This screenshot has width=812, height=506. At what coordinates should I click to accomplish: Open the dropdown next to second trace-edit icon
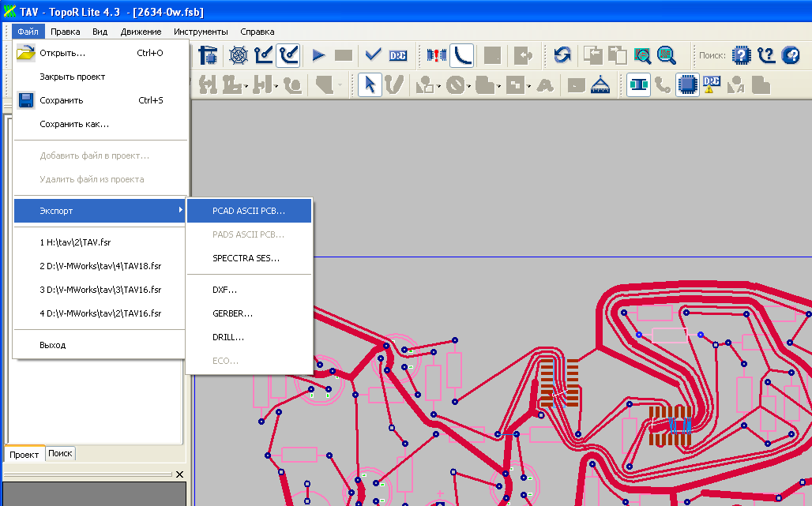tap(246, 86)
